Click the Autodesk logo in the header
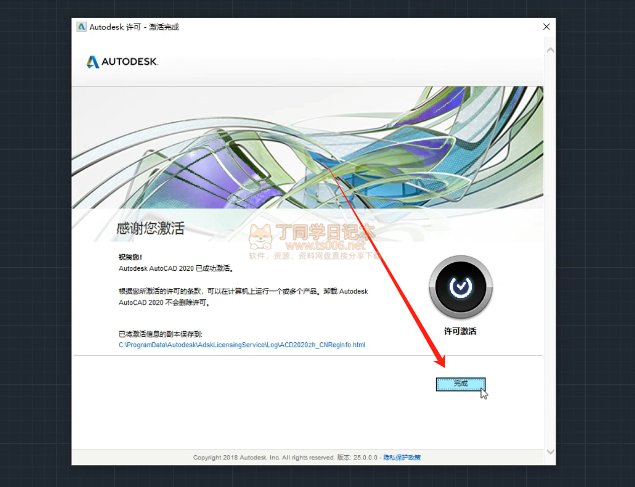This screenshot has width=635, height=487. click(122, 62)
